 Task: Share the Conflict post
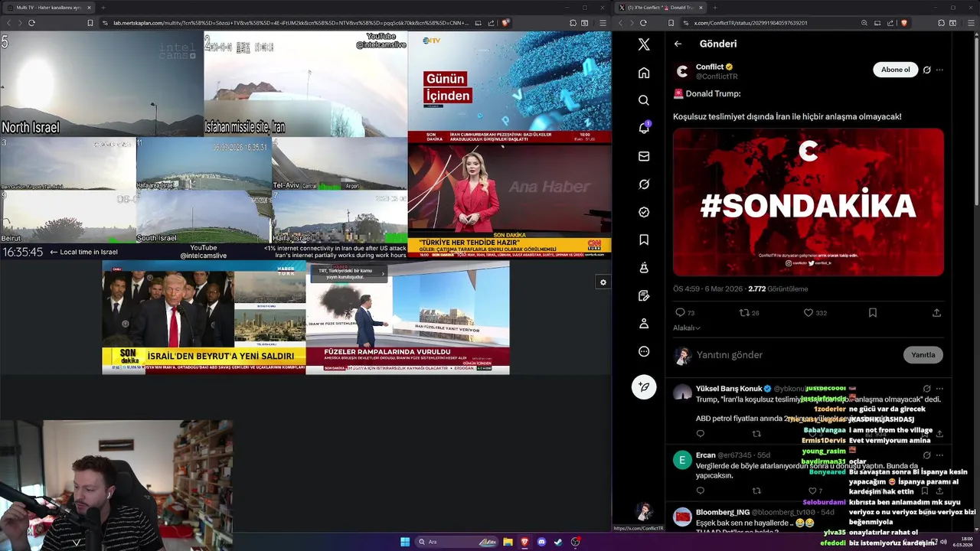(x=936, y=312)
